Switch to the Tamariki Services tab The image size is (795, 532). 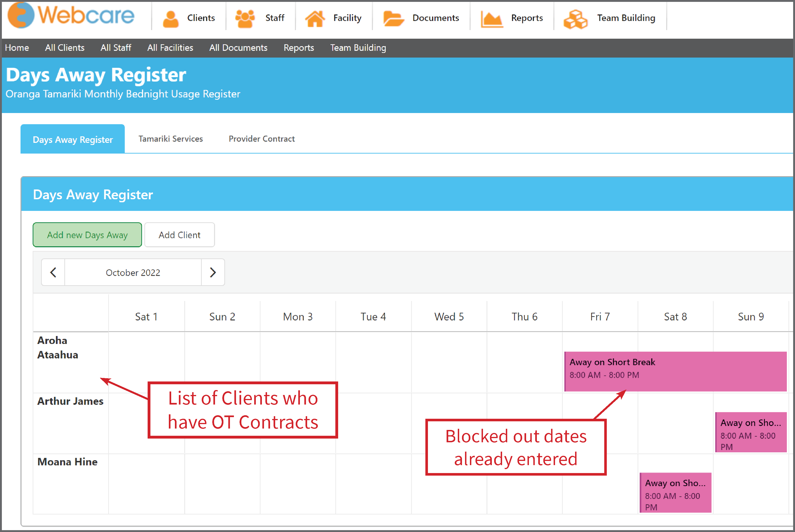[170, 139]
